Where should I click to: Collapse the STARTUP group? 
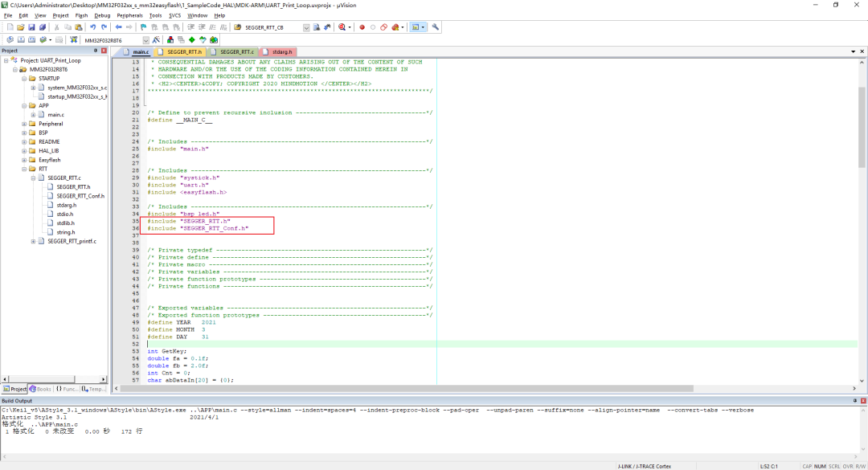(24, 79)
